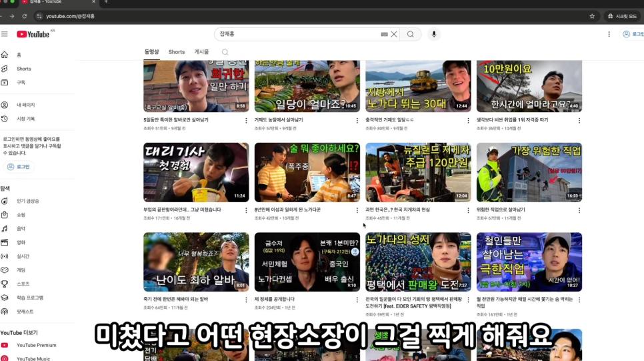Bookmark the page with the star icon
Screen dimensions: 644x361
592,16
